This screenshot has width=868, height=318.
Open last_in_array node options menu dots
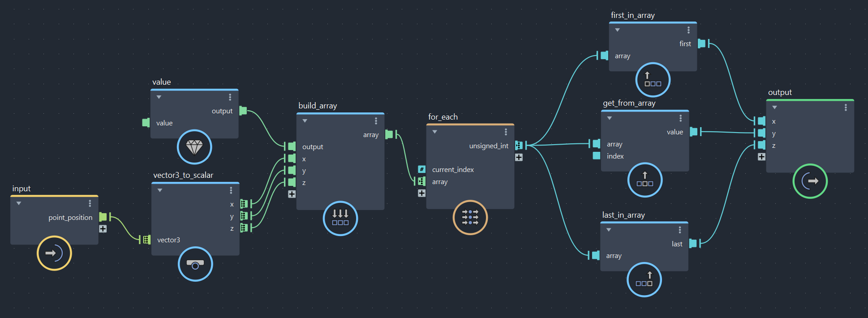[680, 230]
